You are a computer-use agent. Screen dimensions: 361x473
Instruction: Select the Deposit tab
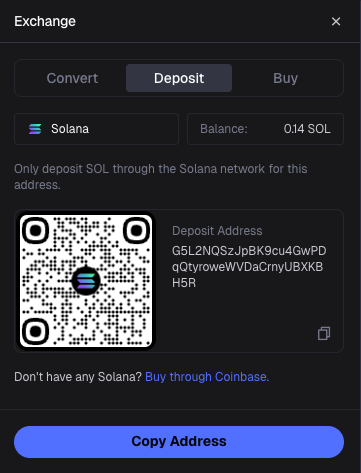179,78
